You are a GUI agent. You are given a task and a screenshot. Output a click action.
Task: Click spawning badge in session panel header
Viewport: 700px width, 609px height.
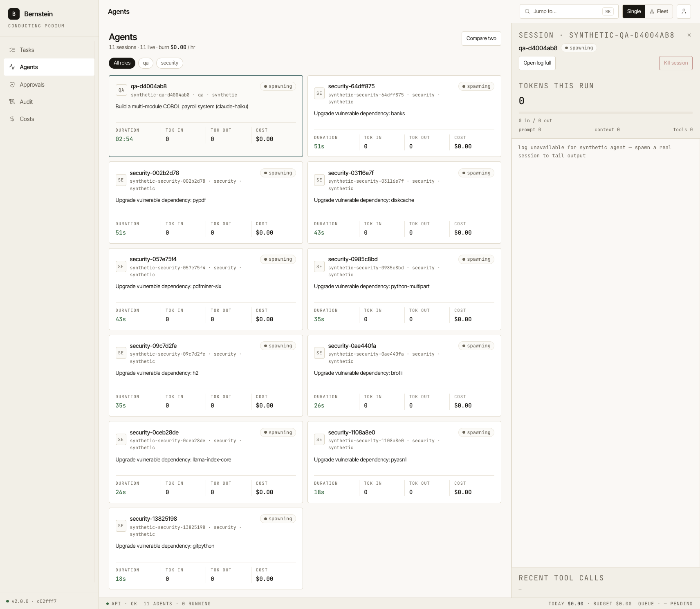point(579,48)
